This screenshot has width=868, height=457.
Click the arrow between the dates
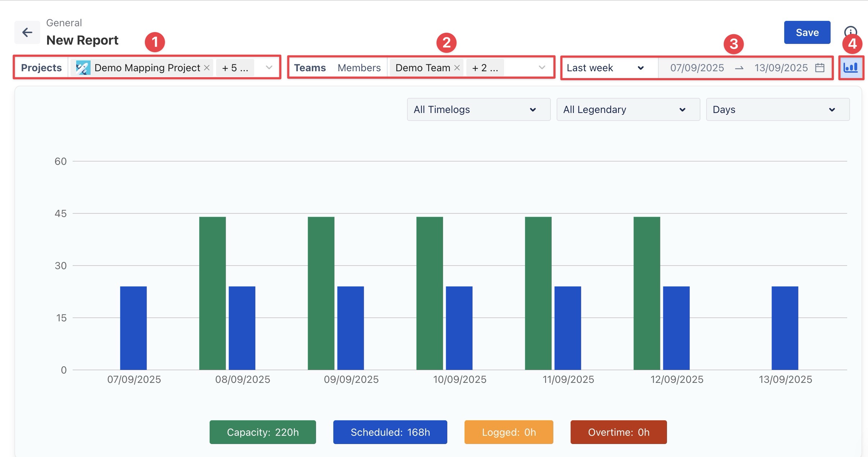[739, 68]
